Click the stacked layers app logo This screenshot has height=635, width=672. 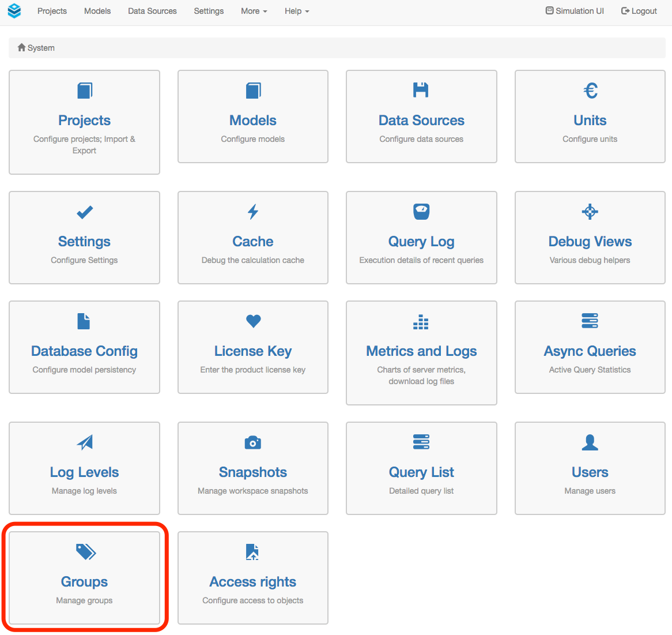[x=14, y=11]
